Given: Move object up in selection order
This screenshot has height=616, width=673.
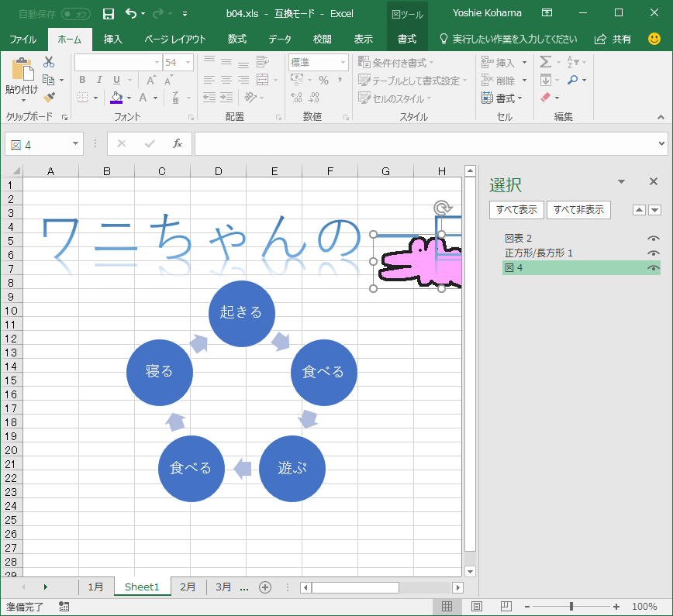Looking at the screenshot, I should pyautogui.click(x=639, y=210).
